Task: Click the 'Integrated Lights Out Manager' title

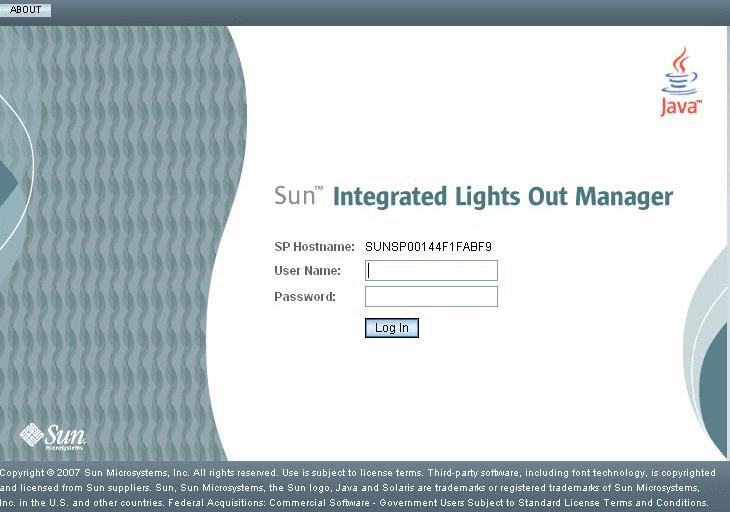Action: tap(503, 196)
